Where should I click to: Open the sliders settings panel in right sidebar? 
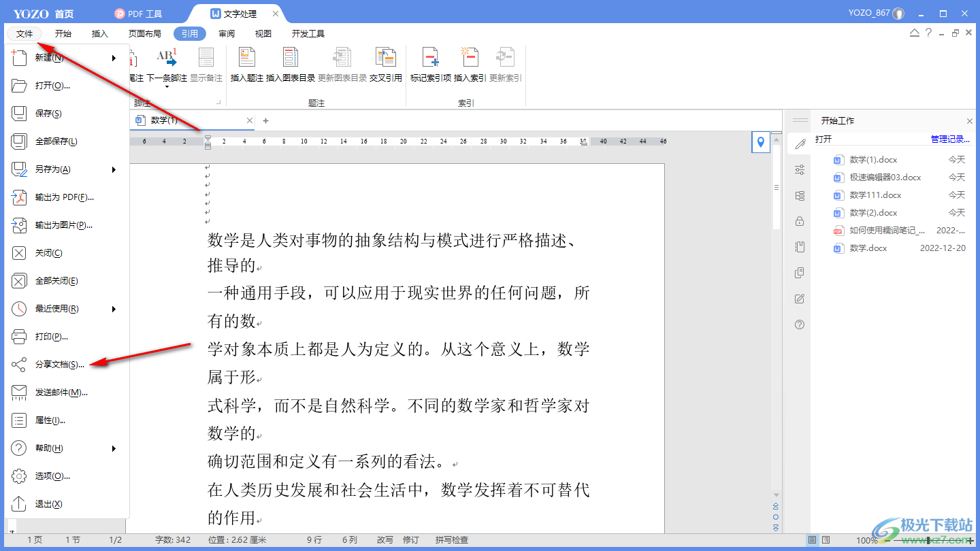coord(800,169)
